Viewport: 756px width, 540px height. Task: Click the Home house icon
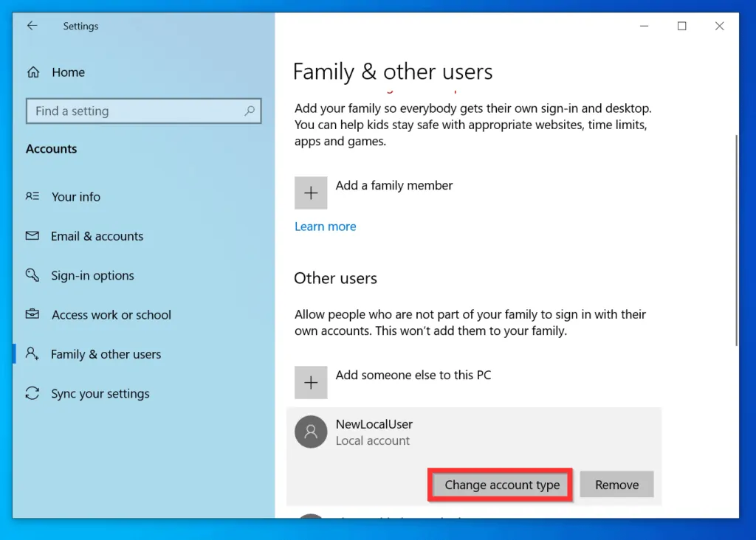[33, 72]
